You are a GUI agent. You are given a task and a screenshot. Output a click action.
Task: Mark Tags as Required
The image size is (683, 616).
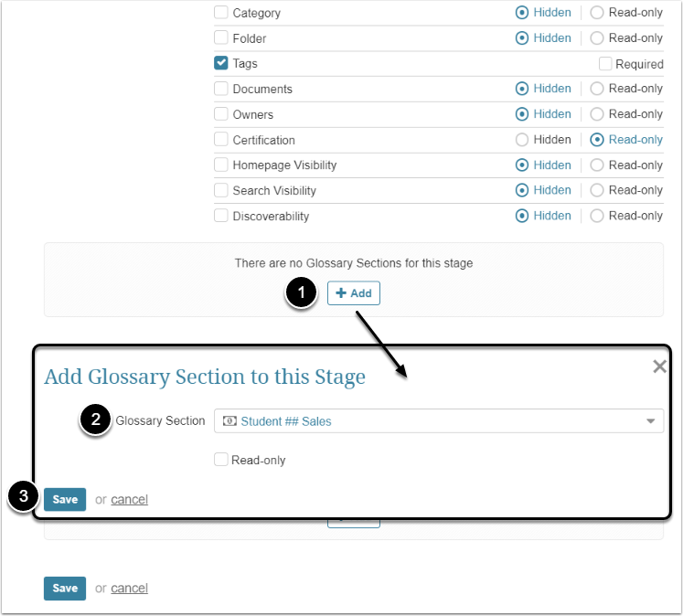point(605,64)
